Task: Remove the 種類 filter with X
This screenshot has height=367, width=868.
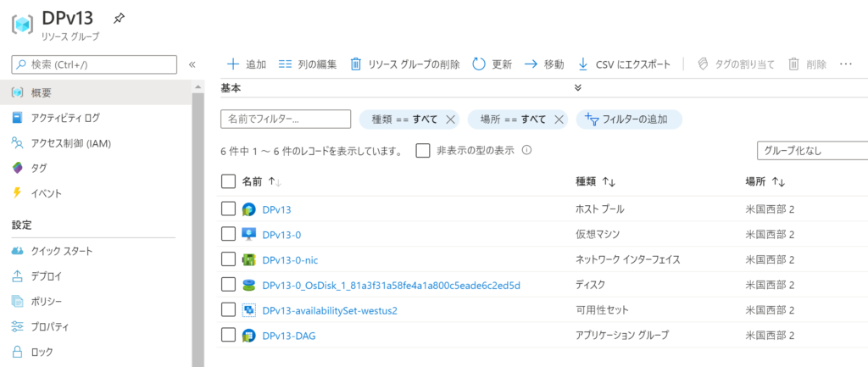Action: coord(450,119)
